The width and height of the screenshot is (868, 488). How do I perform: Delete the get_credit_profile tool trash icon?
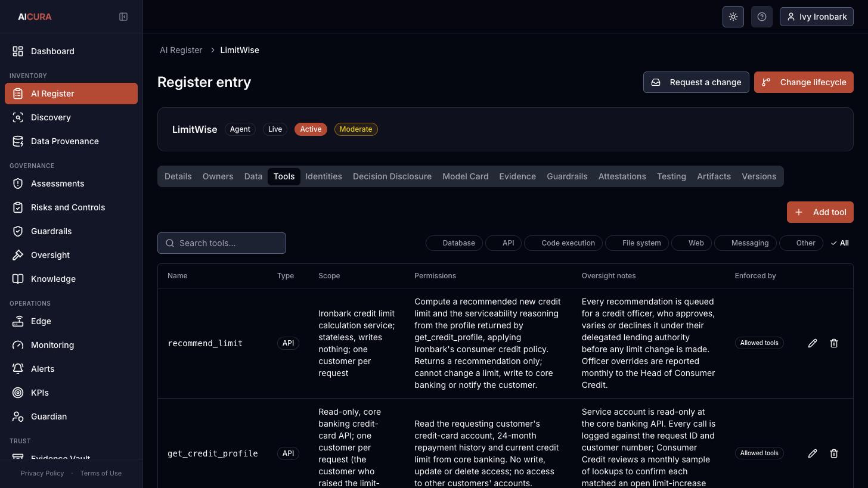[x=834, y=453]
